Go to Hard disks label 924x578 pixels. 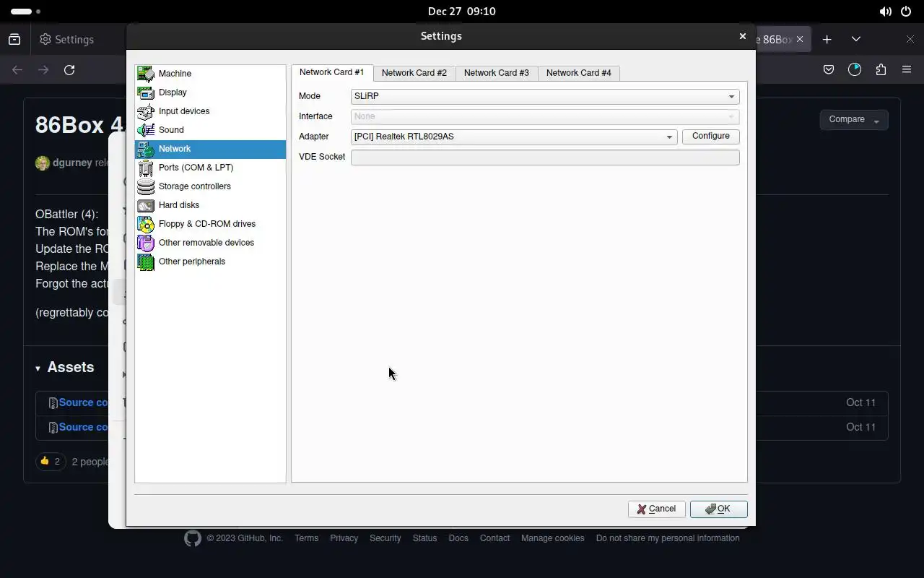179,205
